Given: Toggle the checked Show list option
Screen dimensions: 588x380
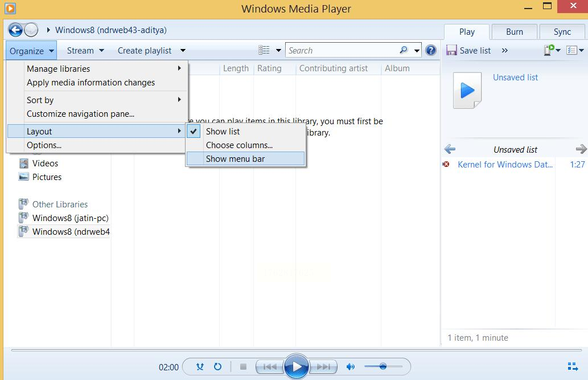Looking at the screenshot, I should (x=223, y=131).
